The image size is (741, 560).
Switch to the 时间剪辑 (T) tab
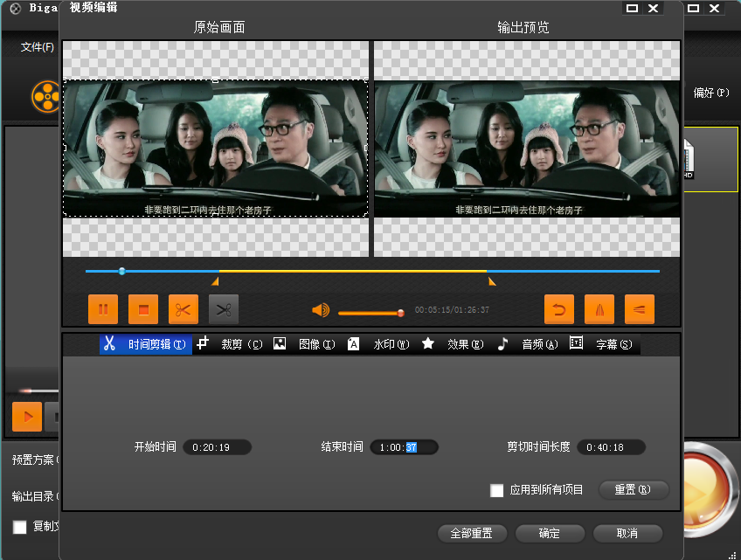[146, 344]
